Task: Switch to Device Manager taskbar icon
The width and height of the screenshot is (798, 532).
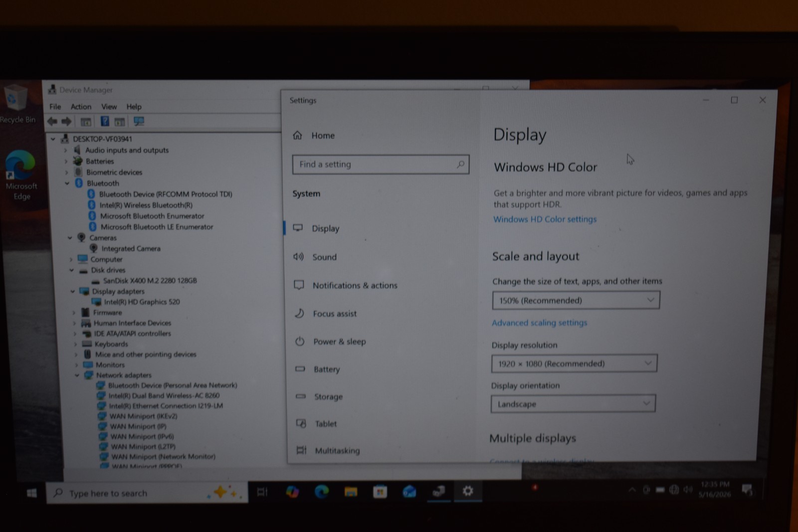Action: [439, 492]
